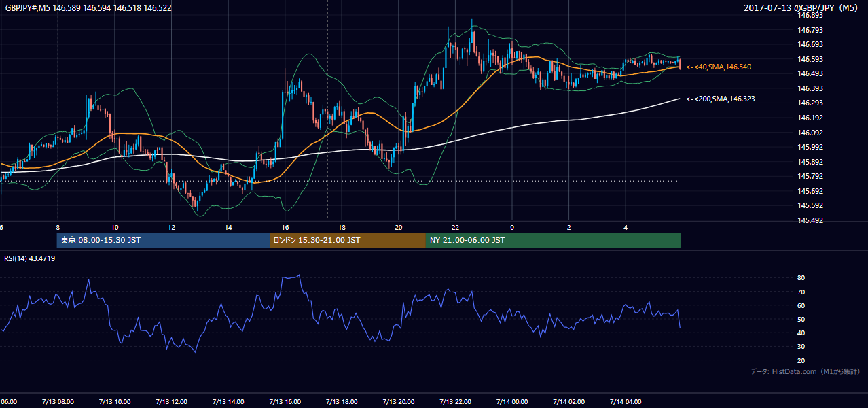Screen dimensions: 868x408
Task: Click the 7/14 00:00 timeline label
Action: point(512,401)
